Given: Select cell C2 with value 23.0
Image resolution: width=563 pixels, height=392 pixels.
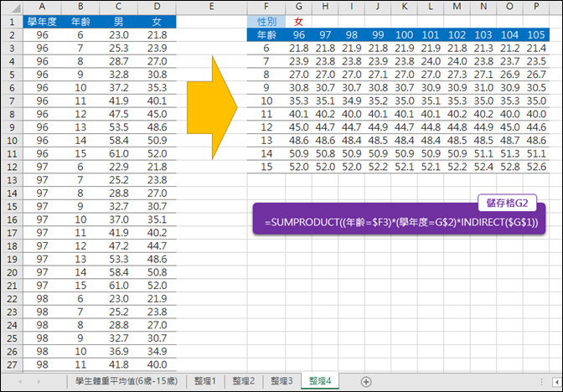Looking at the screenshot, I should click(x=118, y=35).
